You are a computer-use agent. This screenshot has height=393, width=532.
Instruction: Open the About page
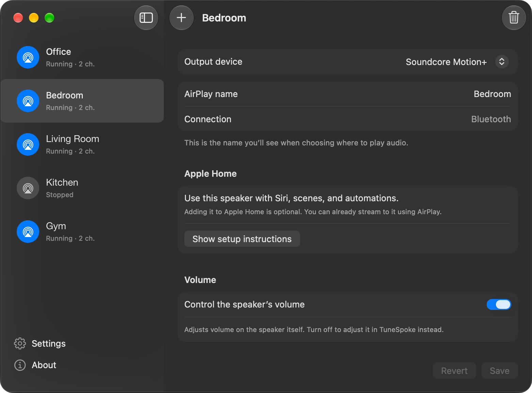(35, 365)
